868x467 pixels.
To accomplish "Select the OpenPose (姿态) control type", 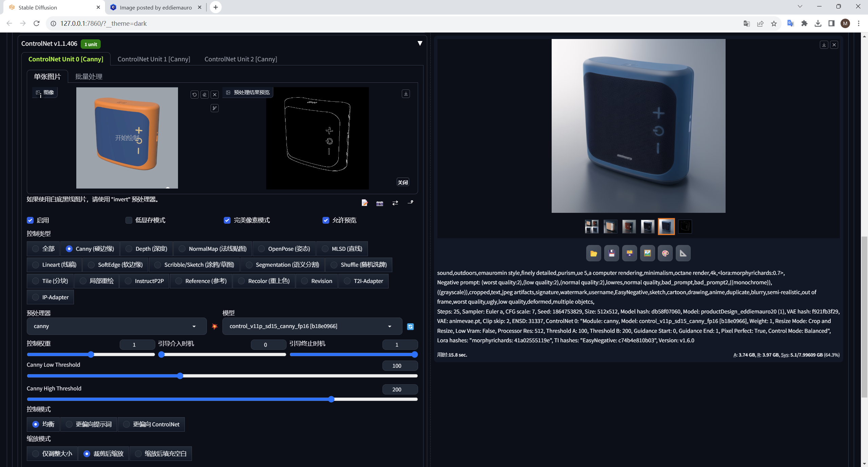I will (284, 249).
